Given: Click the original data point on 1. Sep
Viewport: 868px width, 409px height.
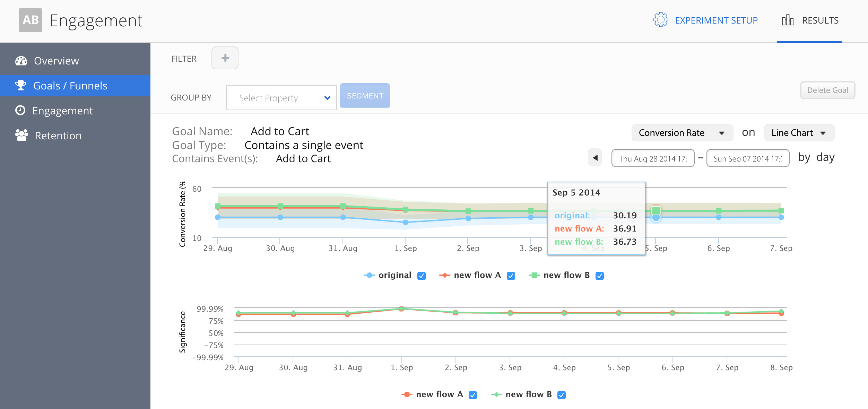Looking at the screenshot, I should 406,222.
